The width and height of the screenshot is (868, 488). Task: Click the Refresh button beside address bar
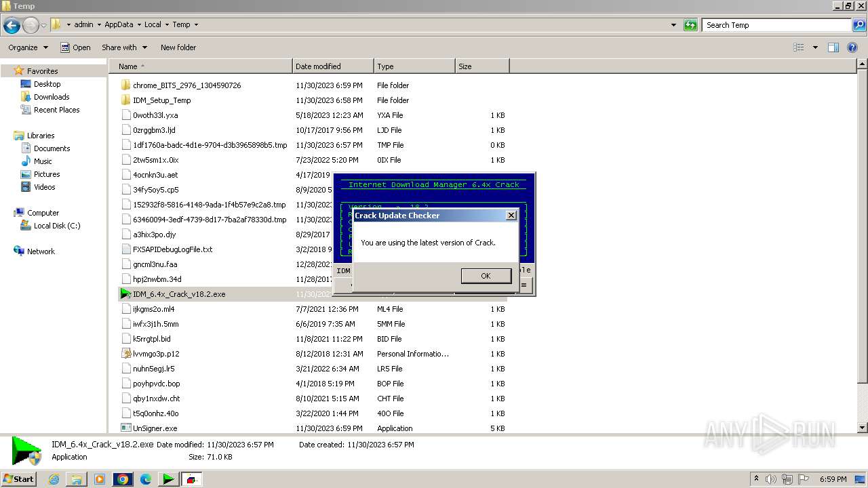(x=690, y=25)
